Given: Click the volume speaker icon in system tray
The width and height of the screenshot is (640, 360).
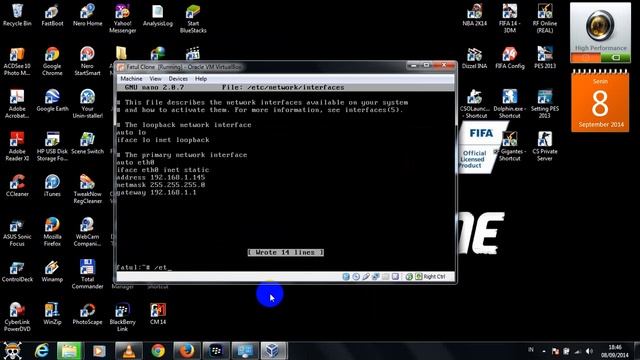Looking at the screenshot, I should point(589,351).
